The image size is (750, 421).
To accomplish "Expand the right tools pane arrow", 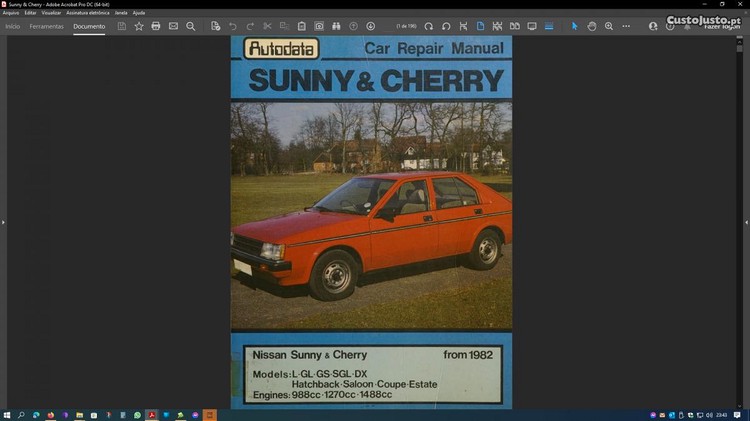I will click(746, 222).
